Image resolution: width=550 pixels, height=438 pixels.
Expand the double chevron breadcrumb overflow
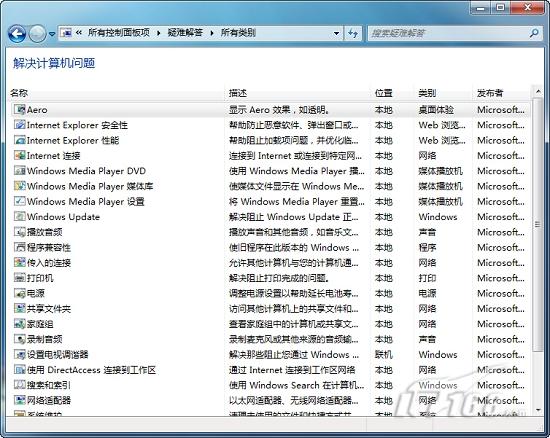click(79, 33)
